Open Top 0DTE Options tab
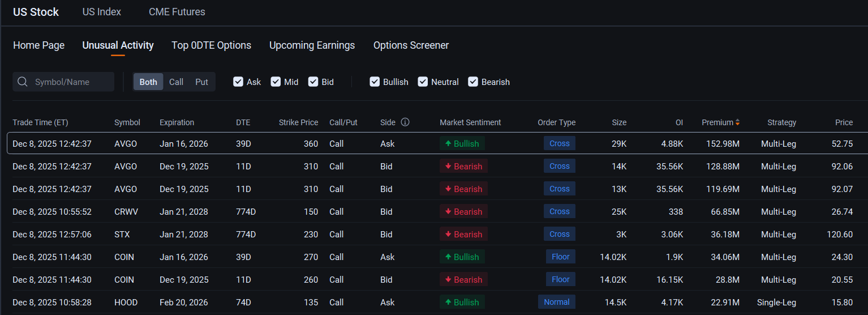Image resolution: width=868 pixels, height=315 pixels. [211, 45]
